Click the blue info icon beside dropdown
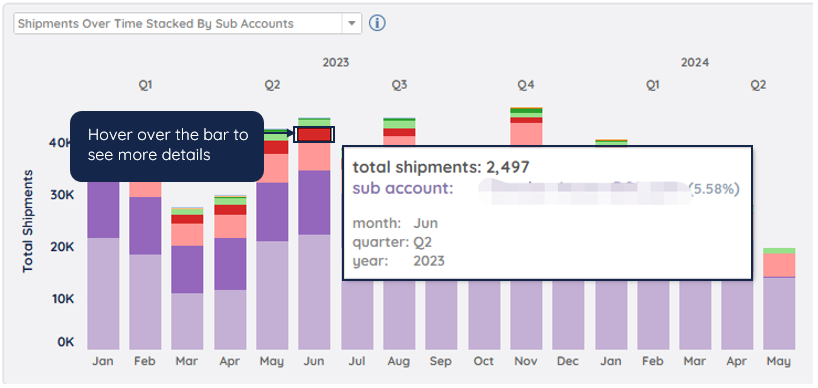The height and width of the screenshot is (388, 818). coord(377,23)
